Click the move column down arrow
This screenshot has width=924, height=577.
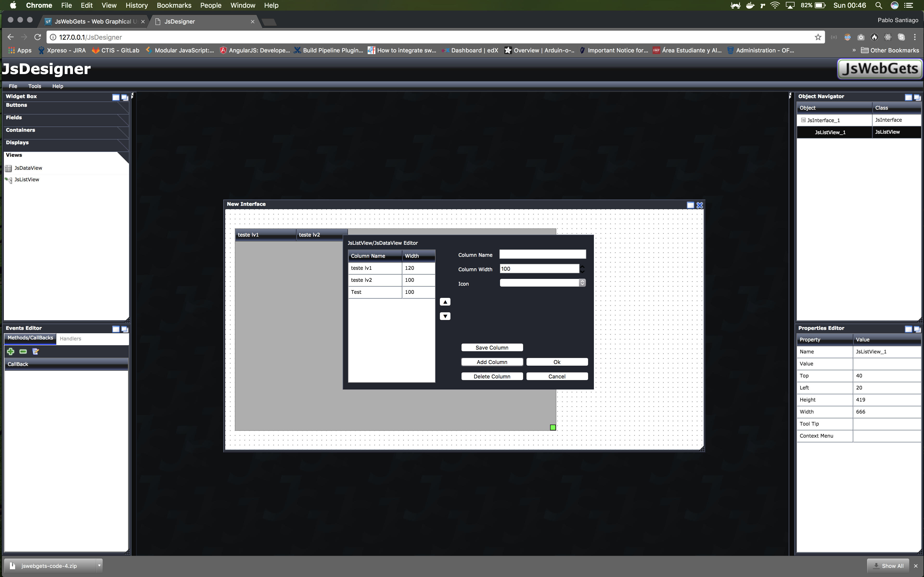coord(445,316)
